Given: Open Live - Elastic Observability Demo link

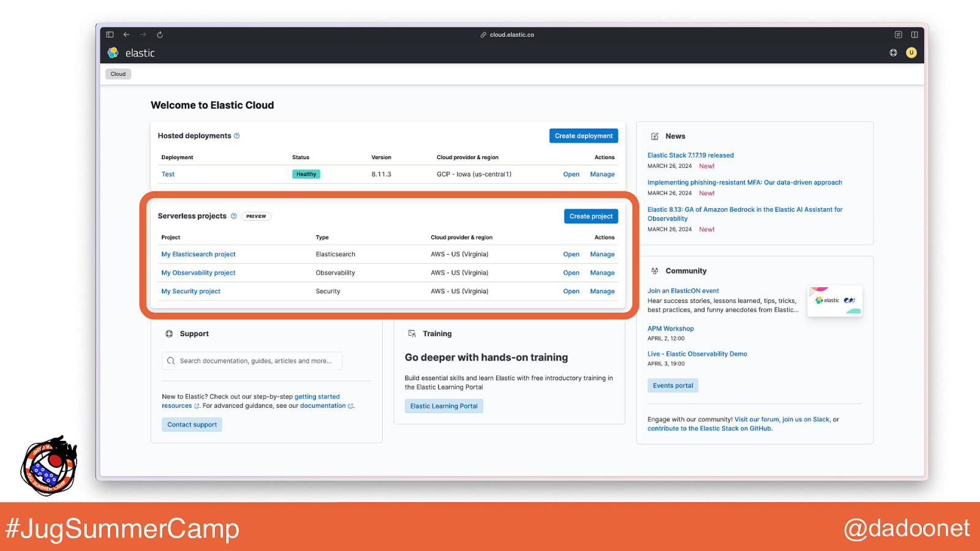Looking at the screenshot, I should pyautogui.click(x=697, y=354).
